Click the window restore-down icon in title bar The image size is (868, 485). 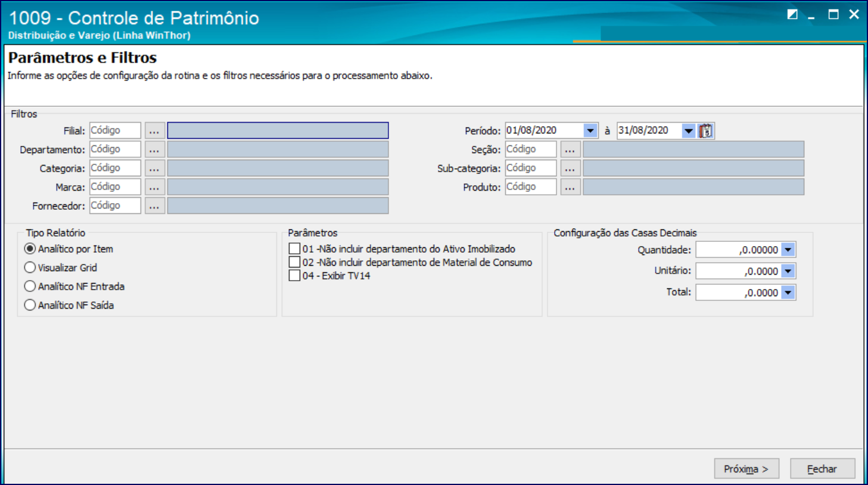pyautogui.click(x=792, y=15)
